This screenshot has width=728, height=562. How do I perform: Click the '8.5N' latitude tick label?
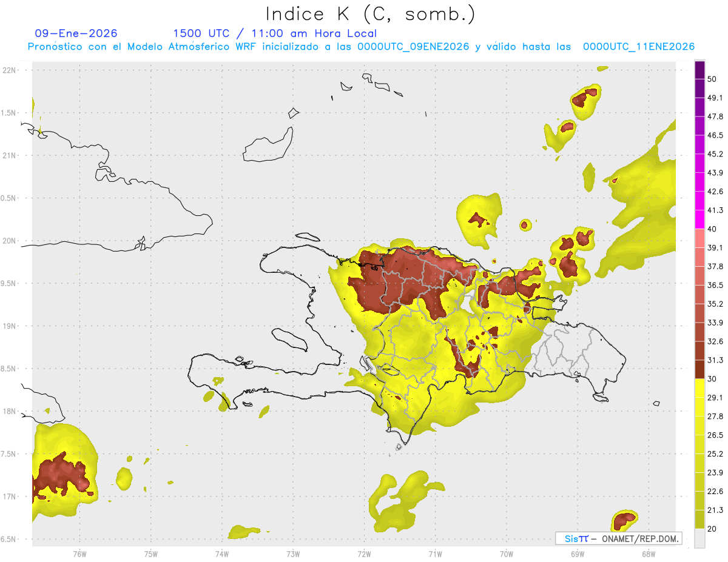coord(9,369)
